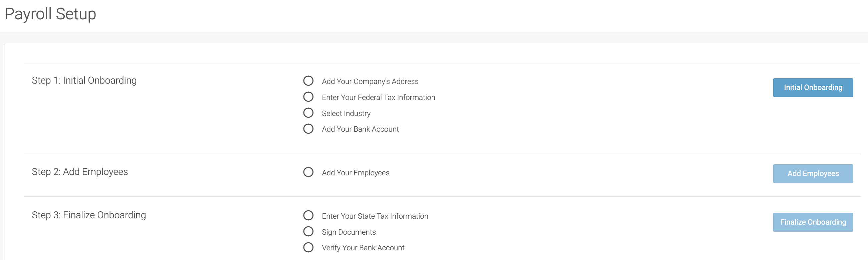Image resolution: width=868 pixels, height=260 pixels.
Task: Open the Add Your Company's Address item
Action: (370, 81)
